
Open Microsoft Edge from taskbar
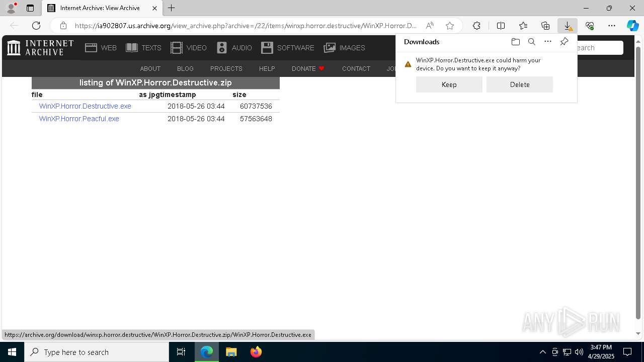click(x=207, y=352)
